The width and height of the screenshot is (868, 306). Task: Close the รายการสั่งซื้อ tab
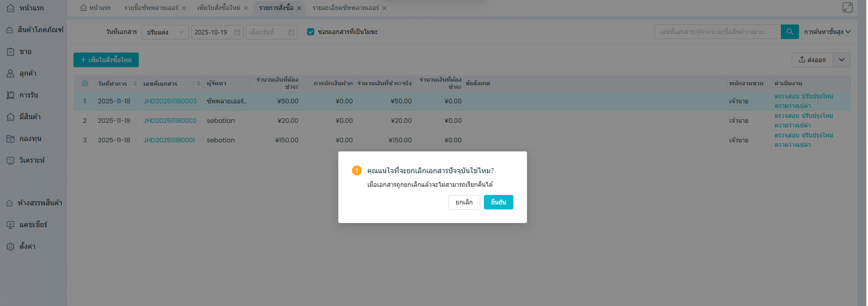(x=299, y=8)
